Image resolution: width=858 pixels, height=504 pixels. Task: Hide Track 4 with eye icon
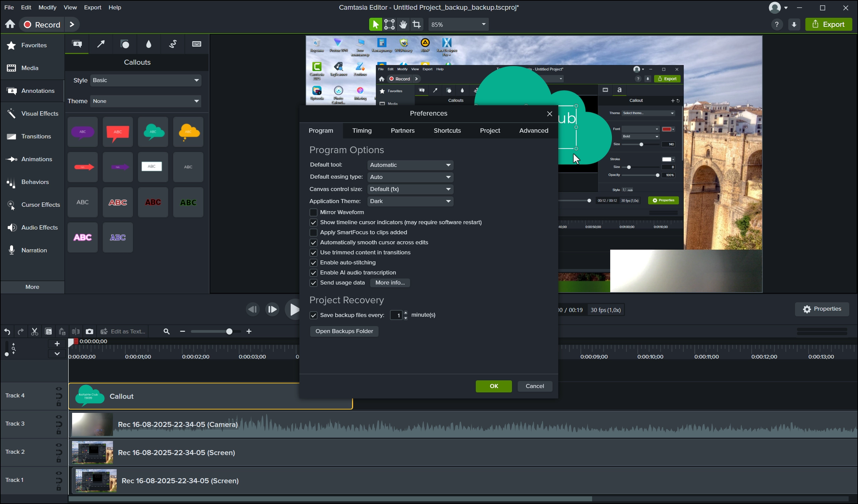(x=59, y=389)
